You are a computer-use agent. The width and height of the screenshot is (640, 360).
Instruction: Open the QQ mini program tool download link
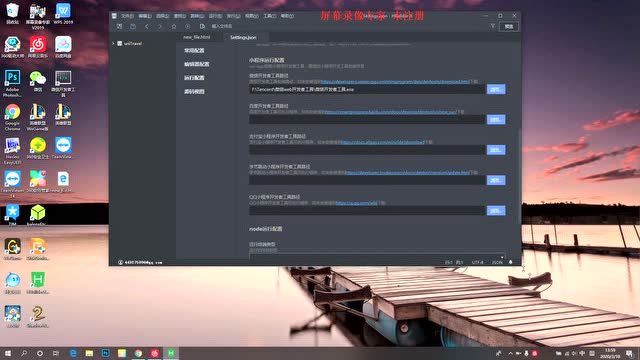pyautogui.click(x=356, y=202)
